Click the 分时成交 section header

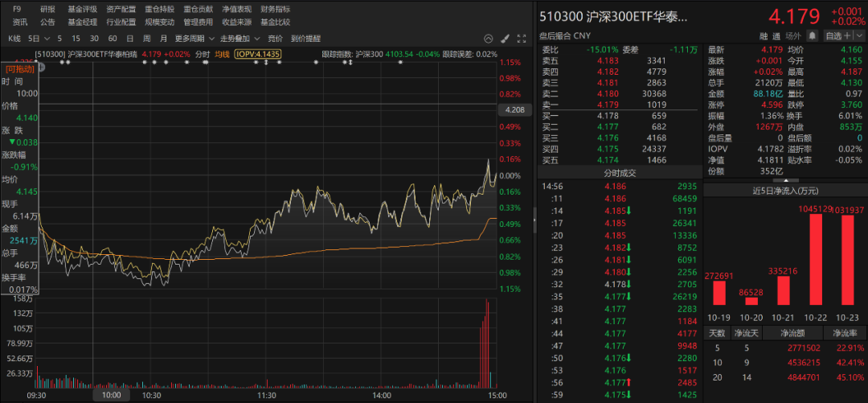pyautogui.click(x=620, y=173)
